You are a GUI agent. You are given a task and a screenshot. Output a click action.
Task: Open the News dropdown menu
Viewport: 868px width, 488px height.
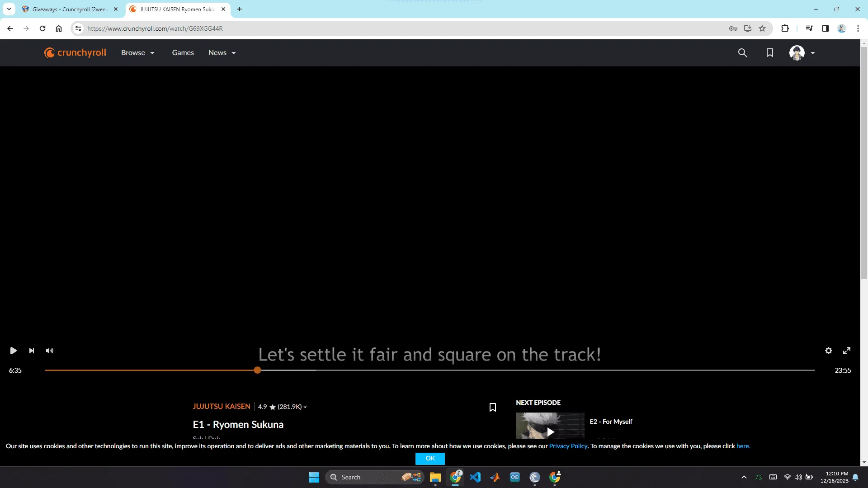coord(222,53)
